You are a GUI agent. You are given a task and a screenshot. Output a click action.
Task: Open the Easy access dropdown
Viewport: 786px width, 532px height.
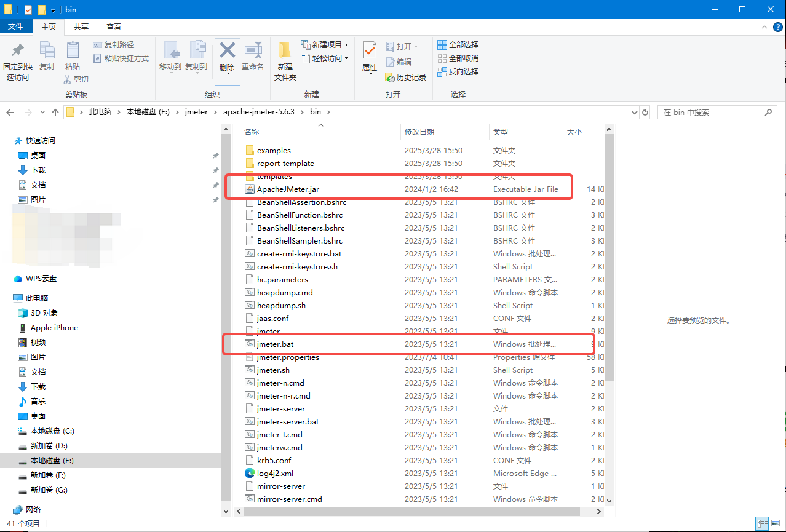[346, 58]
